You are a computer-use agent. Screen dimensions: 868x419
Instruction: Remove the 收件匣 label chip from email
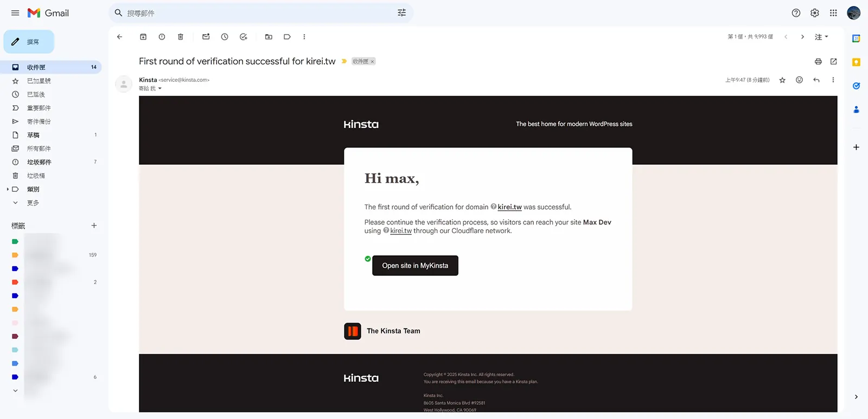coord(373,62)
